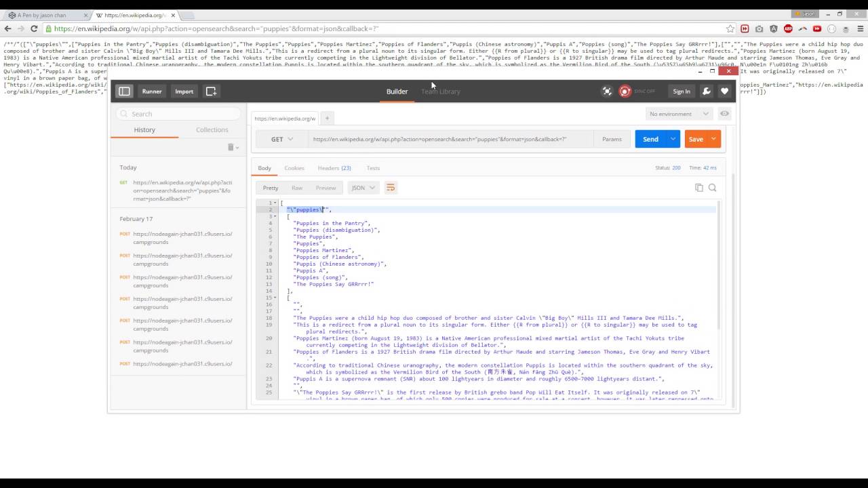Select the wikipedia request tab in Postman

tap(285, 118)
